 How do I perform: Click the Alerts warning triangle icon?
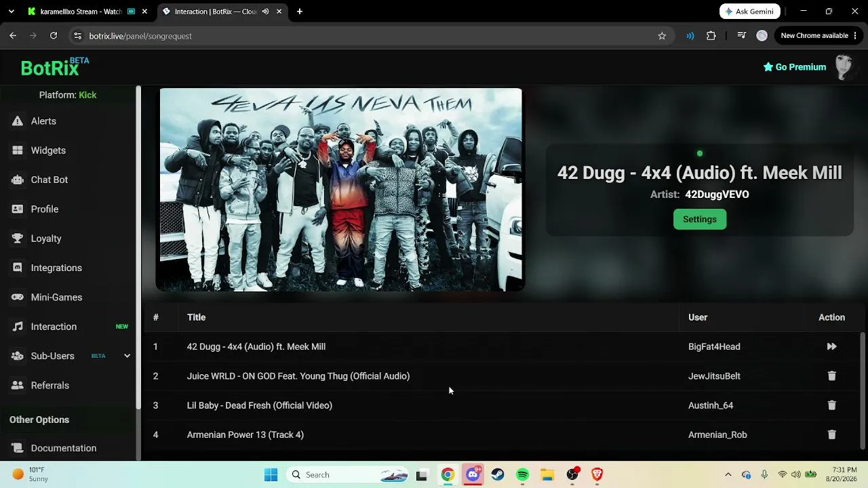[18, 121]
